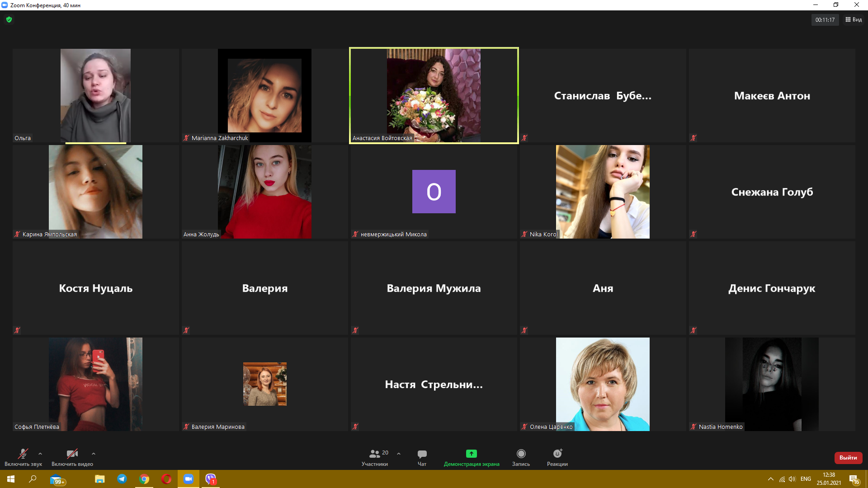Expand video options arrow next to camera
This screenshot has height=488, width=868.
[94, 454]
